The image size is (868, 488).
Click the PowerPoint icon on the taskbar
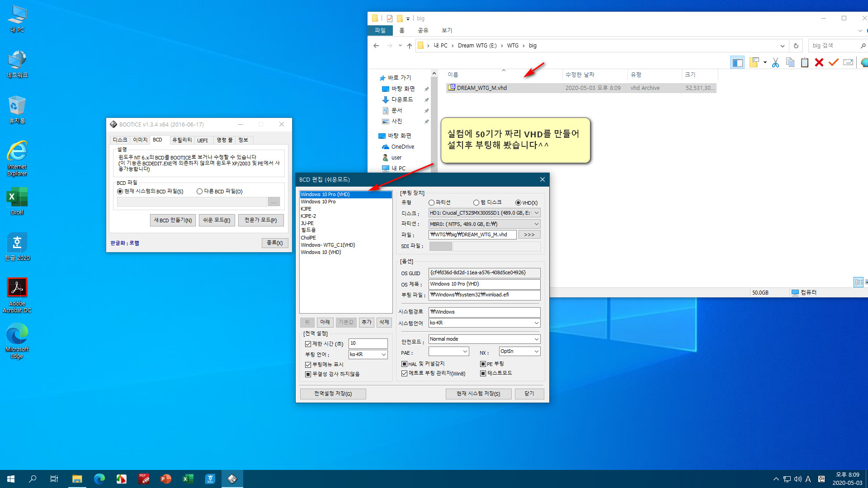(166, 479)
